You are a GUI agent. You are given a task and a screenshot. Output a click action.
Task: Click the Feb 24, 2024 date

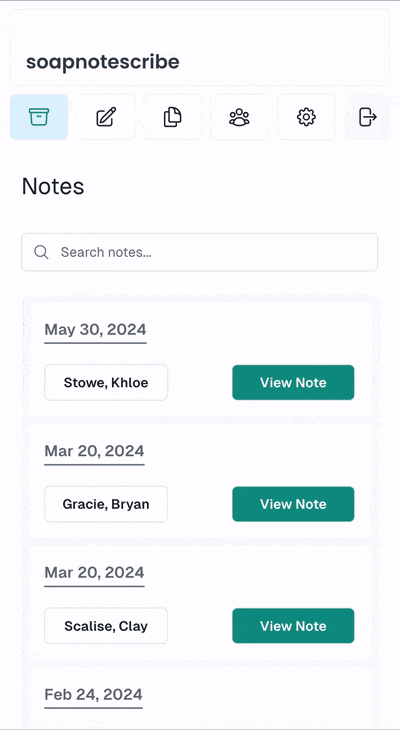[x=94, y=695]
